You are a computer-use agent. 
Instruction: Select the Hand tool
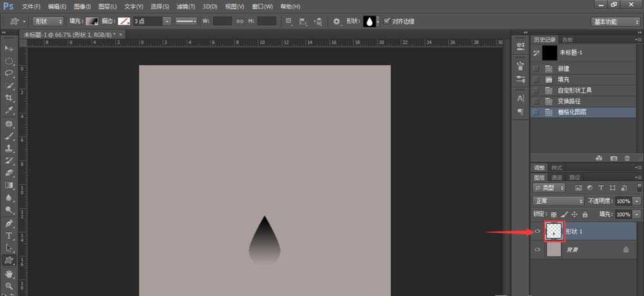coord(9,273)
